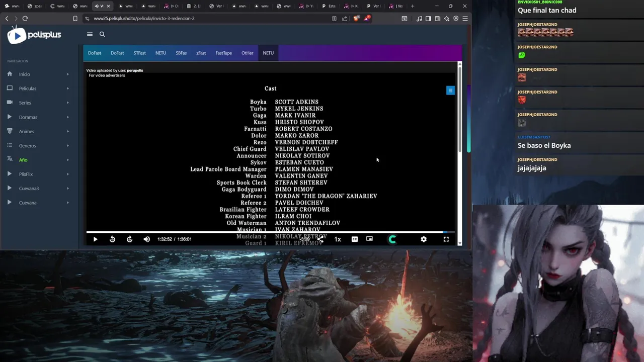
Task: Open the browser main menu
Action: (x=465, y=19)
